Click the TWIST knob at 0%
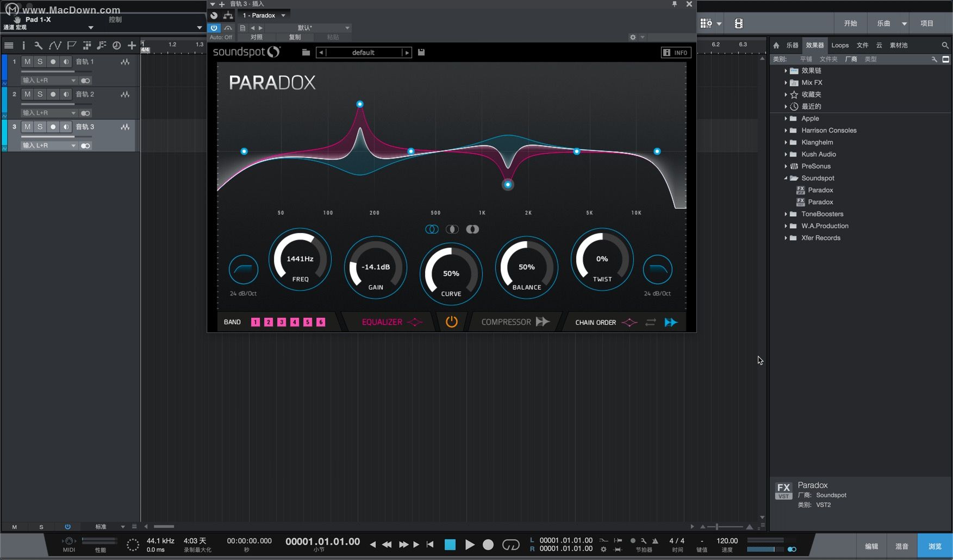The height and width of the screenshot is (560, 953). pyautogui.click(x=602, y=260)
